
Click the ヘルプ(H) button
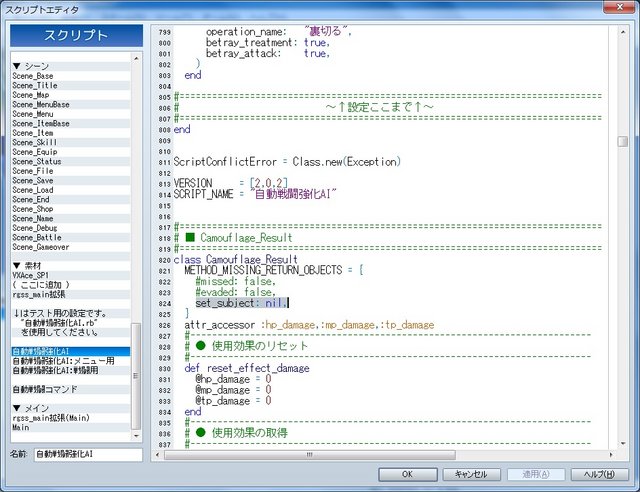click(x=599, y=474)
